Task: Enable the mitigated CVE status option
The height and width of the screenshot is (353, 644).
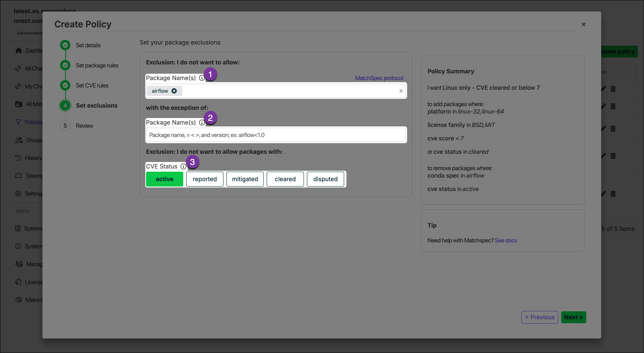Action: pos(245,179)
